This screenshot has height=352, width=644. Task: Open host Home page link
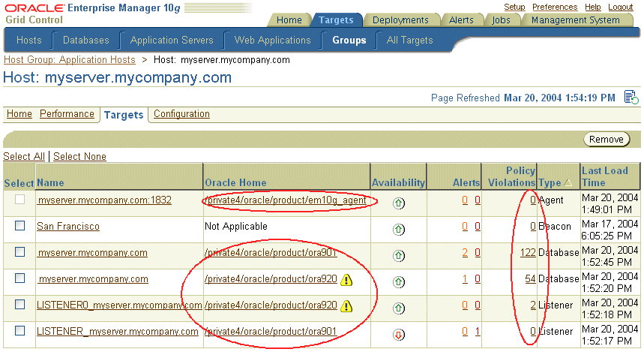tap(19, 114)
